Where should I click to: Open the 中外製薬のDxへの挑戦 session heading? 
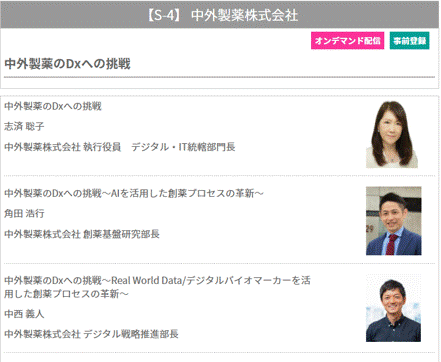tap(67, 63)
